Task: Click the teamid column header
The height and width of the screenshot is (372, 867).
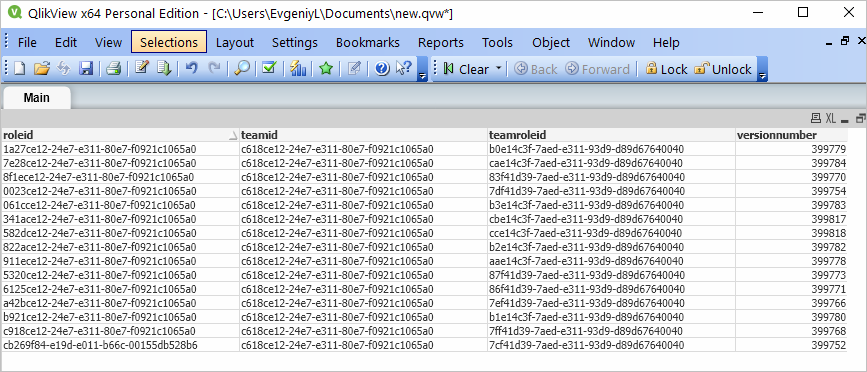Action: 363,135
